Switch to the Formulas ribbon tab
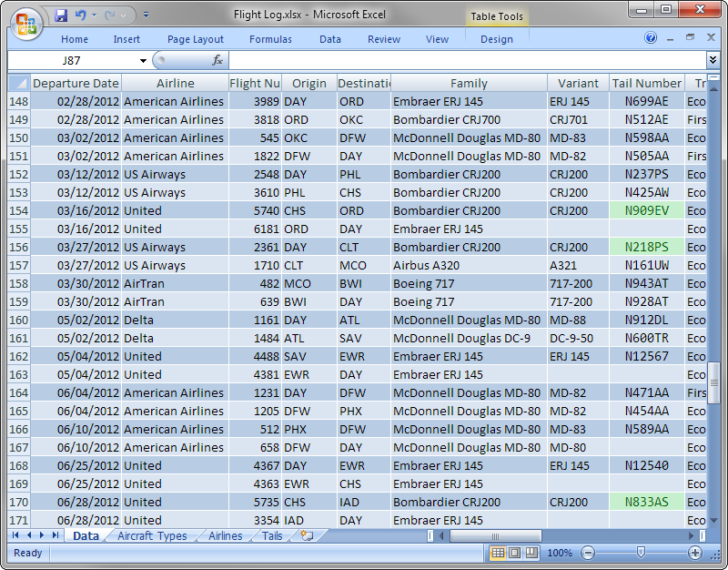This screenshot has height=570, width=728. click(270, 38)
